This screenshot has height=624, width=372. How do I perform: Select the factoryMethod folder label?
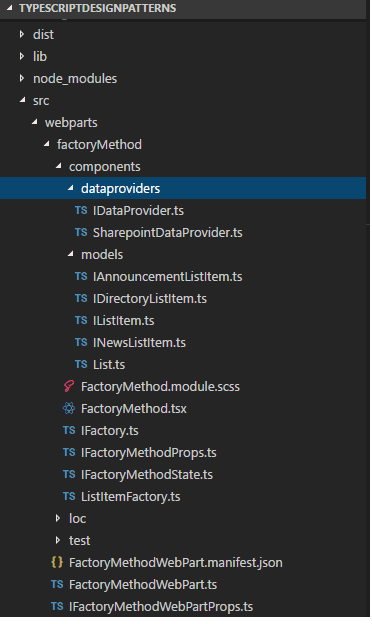pyautogui.click(x=99, y=145)
